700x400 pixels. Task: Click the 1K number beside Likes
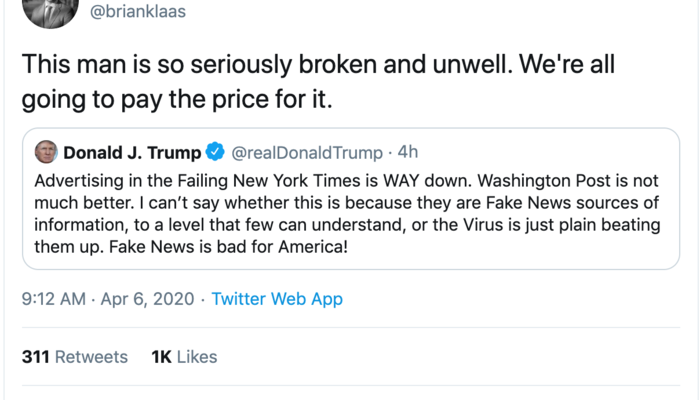[160, 357]
